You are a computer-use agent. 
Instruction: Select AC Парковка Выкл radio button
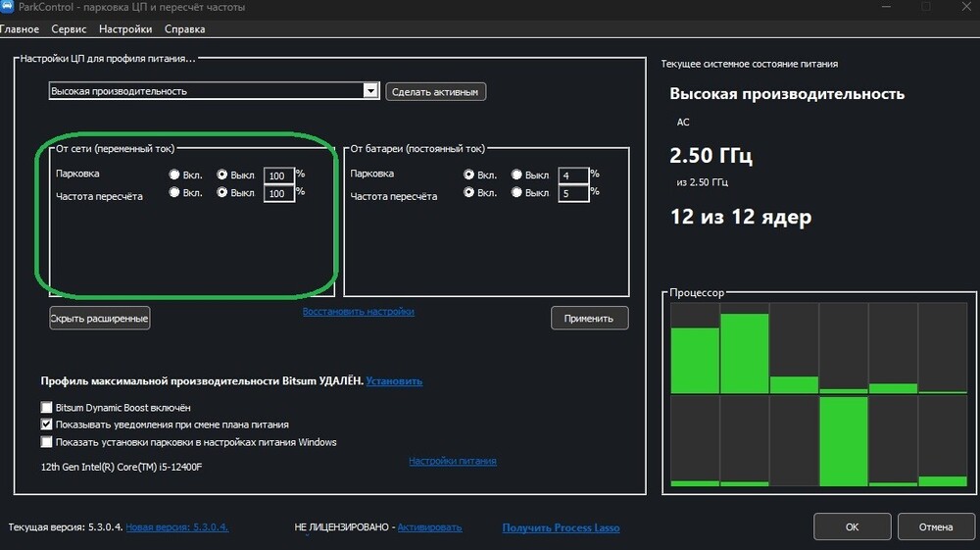point(221,175)
